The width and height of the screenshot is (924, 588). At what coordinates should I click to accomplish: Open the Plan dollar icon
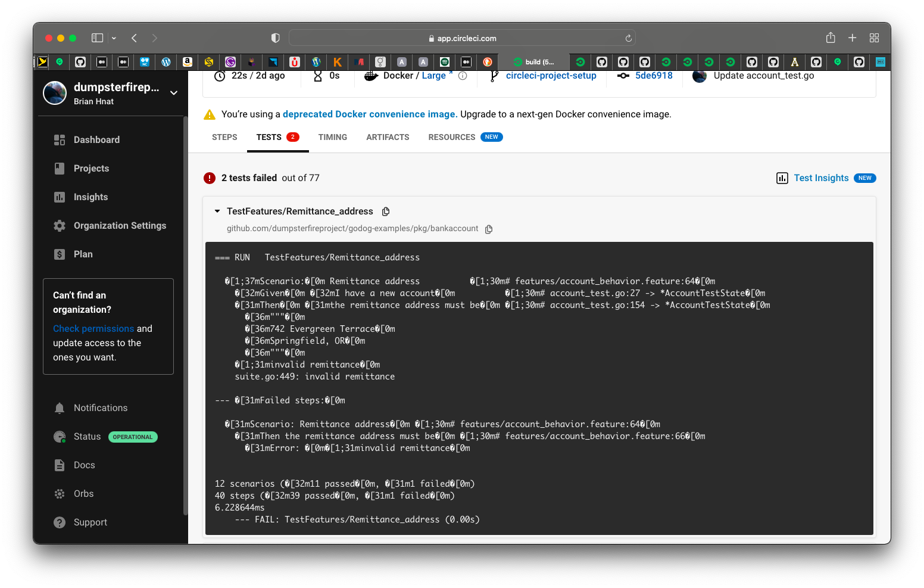click(x=60, y=254)
